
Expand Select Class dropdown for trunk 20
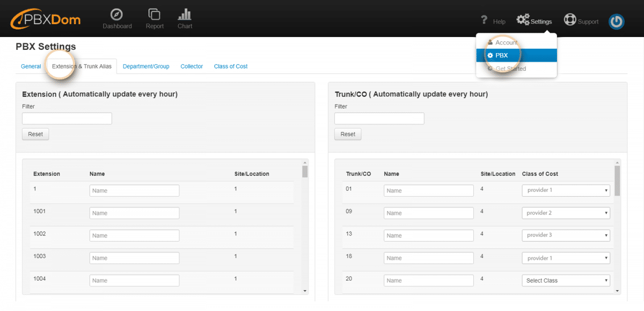pyautogui.click(x=566, y=280)
